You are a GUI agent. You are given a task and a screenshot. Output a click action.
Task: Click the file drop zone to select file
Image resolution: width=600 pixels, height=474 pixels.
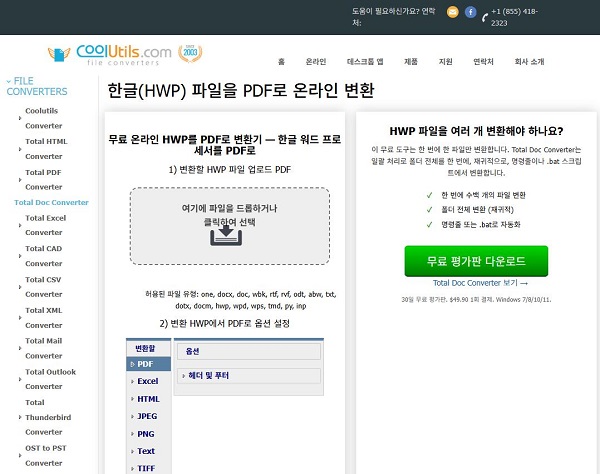tap(230, 226)
